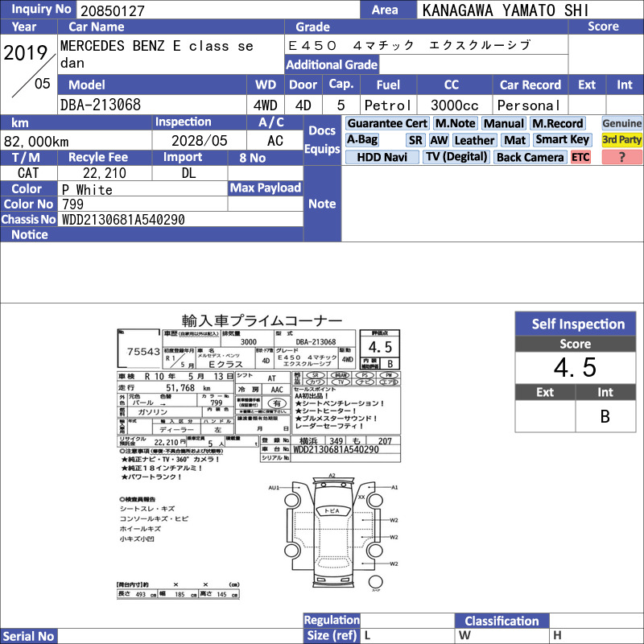Select transmission value CAT
Image resolution: width=644 pixels, height=644 pixels.
(x=28, y=173)
